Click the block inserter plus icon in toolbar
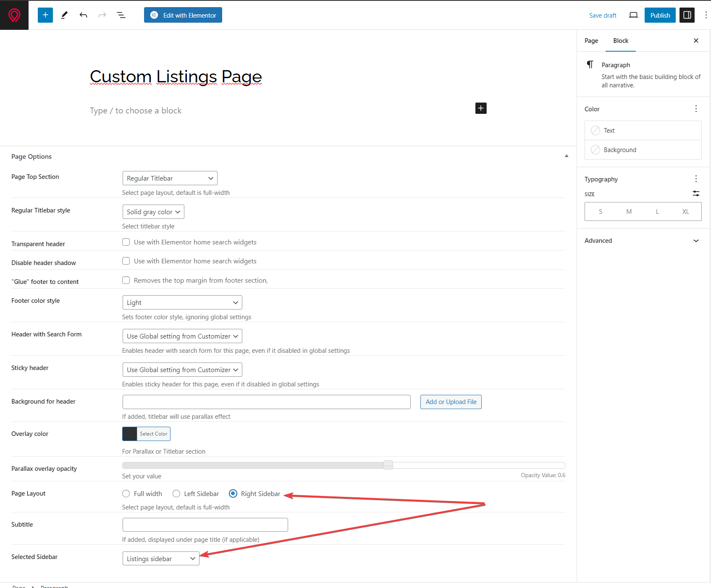Viewport: 711px width, 588px height. pyautogui.click(x=45, y=15)
